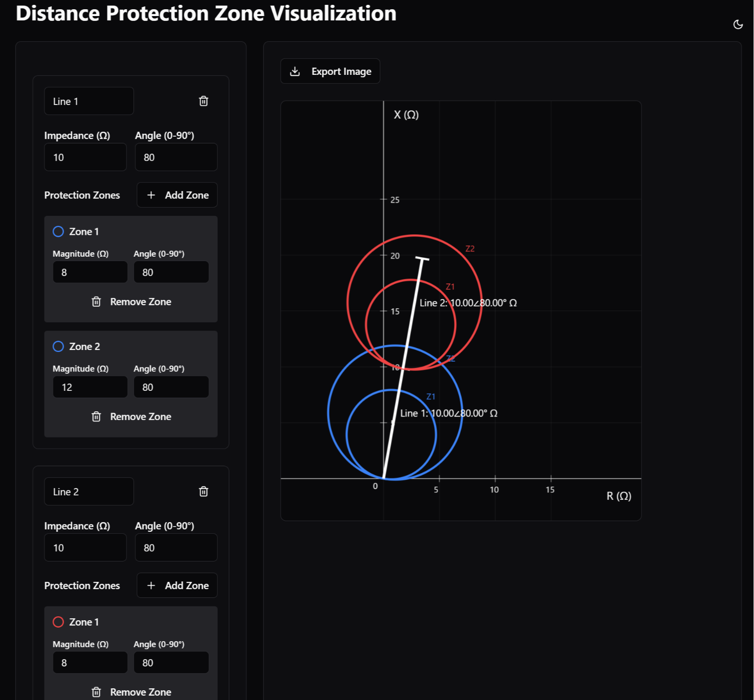
Task: Click the R (Ω) axis label
Action: point(619,496)
